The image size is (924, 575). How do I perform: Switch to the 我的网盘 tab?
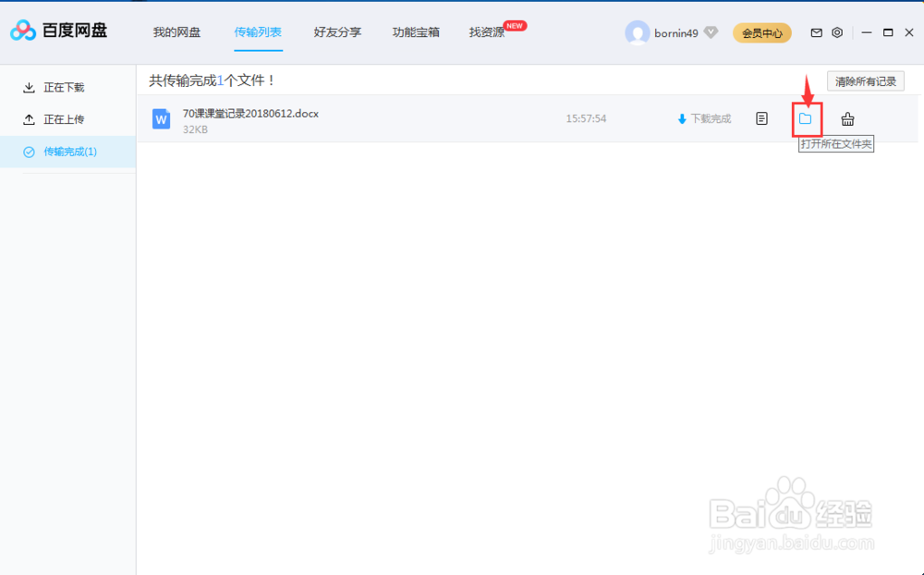[176, 31]
